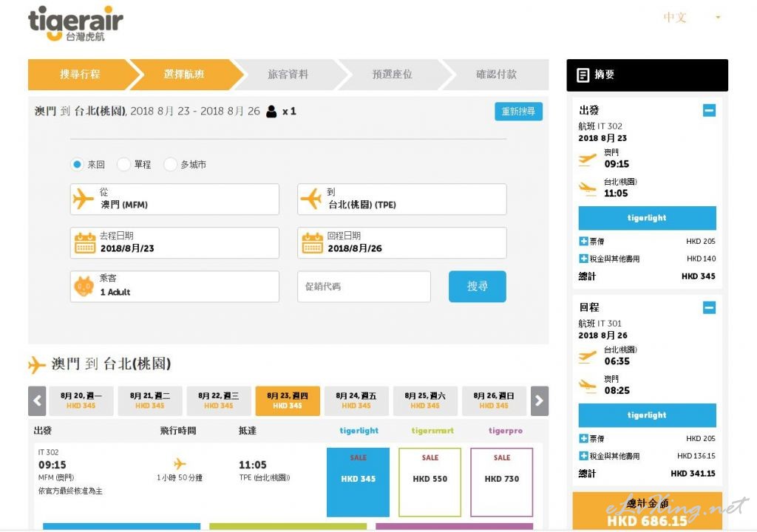Click the landing icon beside 11:05 in summary
757x532 pixels.
(x=588, y=188)
